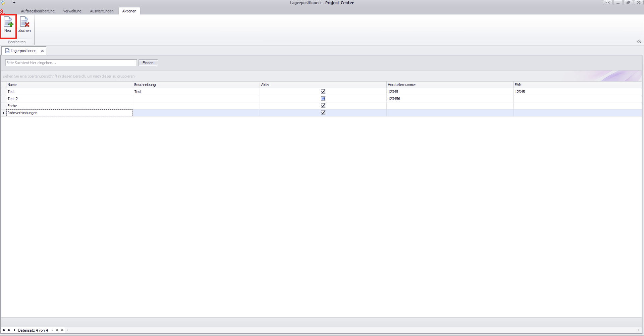Screen dimensions: 644x336
Task: Toggle Aktiv checkbox for Test row
Action: point(323,92)
